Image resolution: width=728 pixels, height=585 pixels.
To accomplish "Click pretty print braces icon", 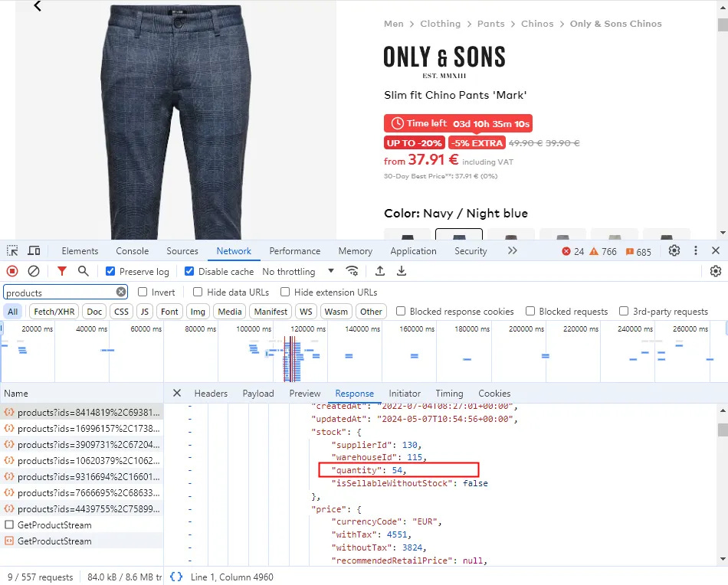I will click(176, 577).
